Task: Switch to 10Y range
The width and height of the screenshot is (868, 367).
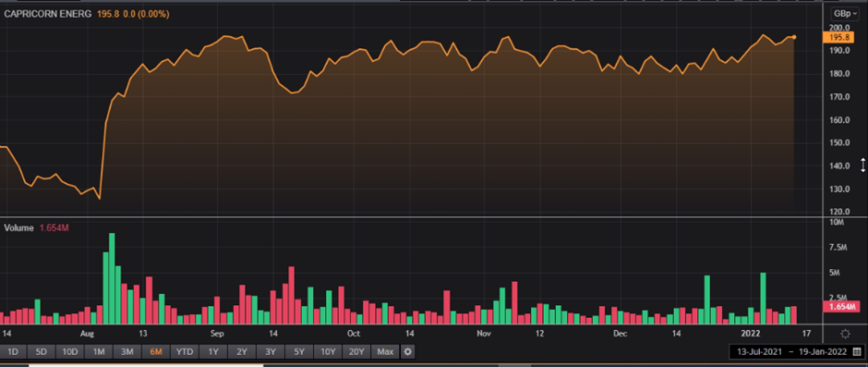Action: 328,351
